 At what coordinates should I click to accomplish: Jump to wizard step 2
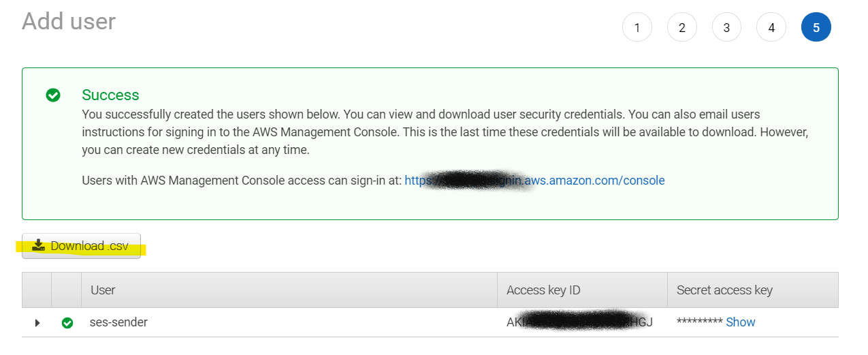pos(681,27)
